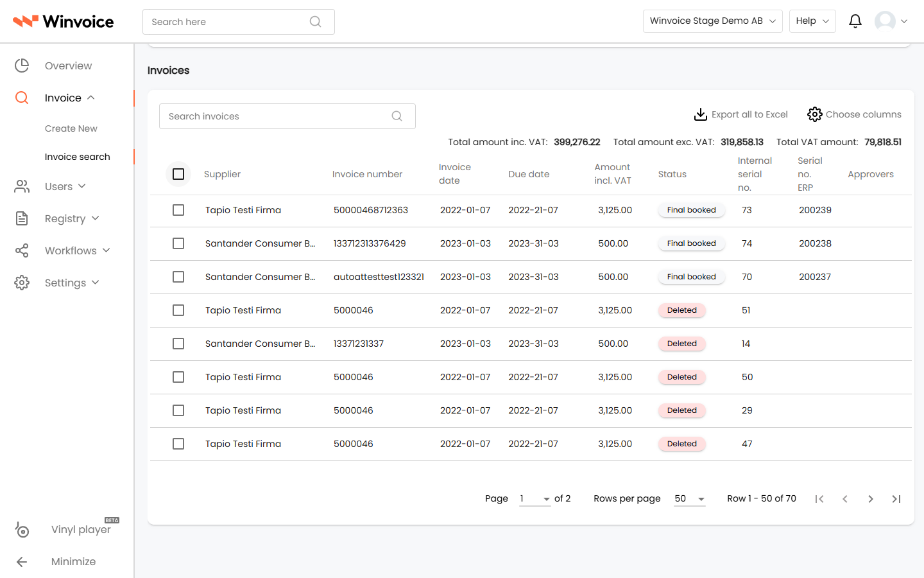Click the Winvoice logo
The image size is (924, 578).
point(64,21)
